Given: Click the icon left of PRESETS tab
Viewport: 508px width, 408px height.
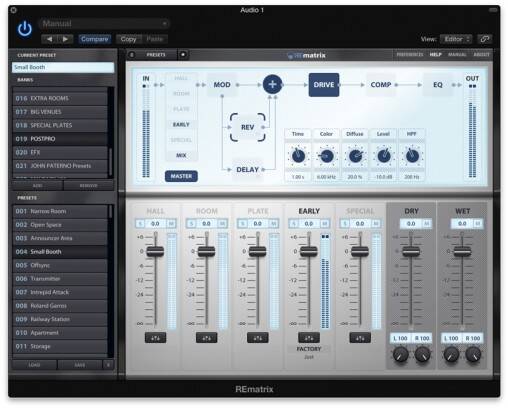Looking at the screenshot, I should point(132,55).
